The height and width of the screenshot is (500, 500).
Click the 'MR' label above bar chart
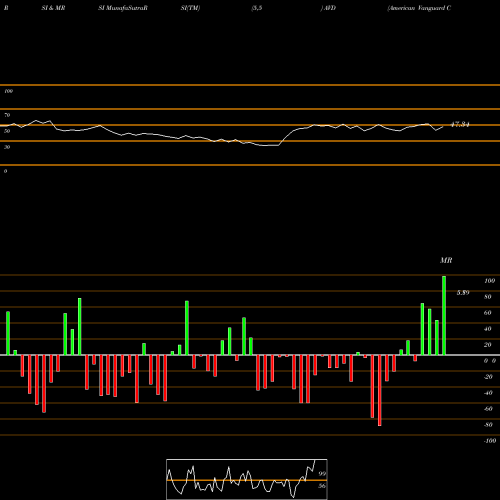click(446, 260)
